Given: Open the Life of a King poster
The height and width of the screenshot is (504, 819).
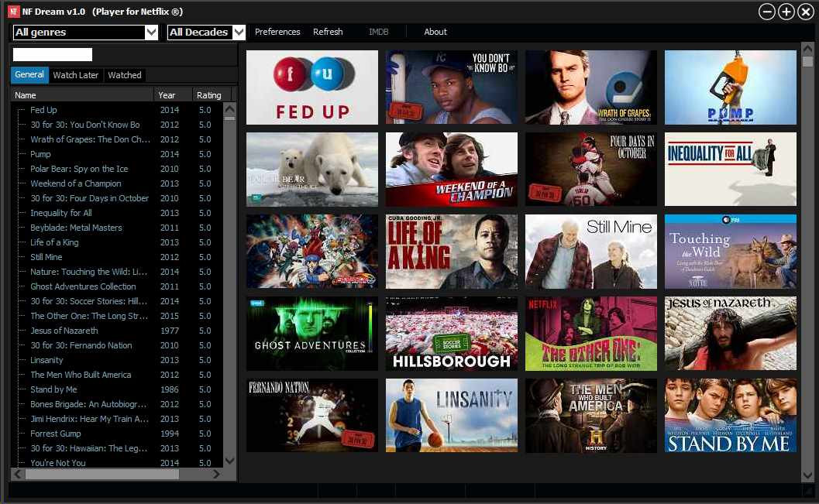Looking at the screenshot, I should (451, 252).
